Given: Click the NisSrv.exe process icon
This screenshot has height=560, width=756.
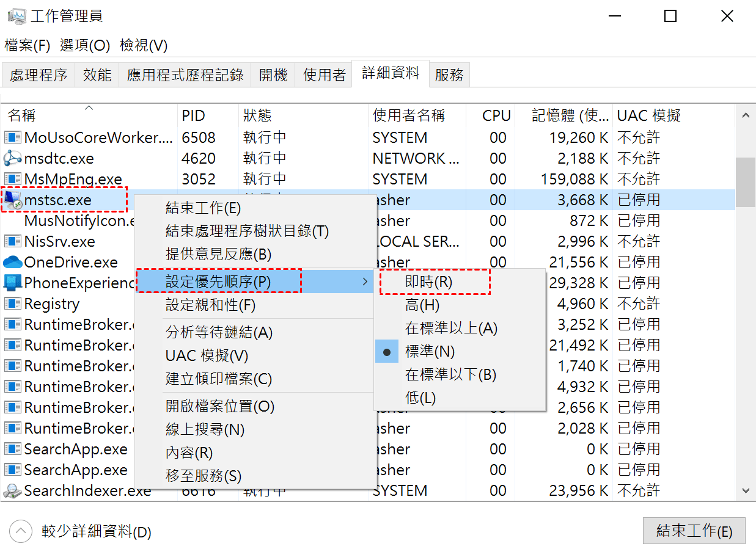Looking at the screenshot, I should click(13, 241).
